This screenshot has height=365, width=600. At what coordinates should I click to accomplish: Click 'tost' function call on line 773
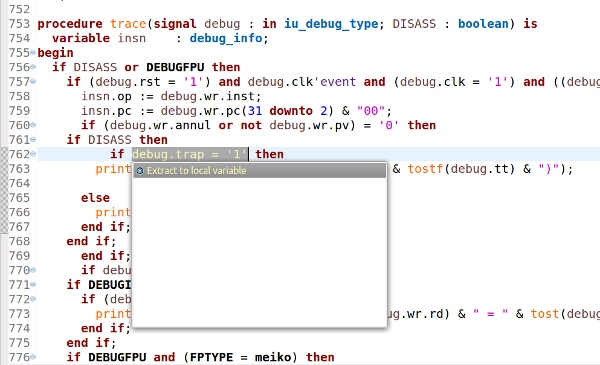click(545, 314)
